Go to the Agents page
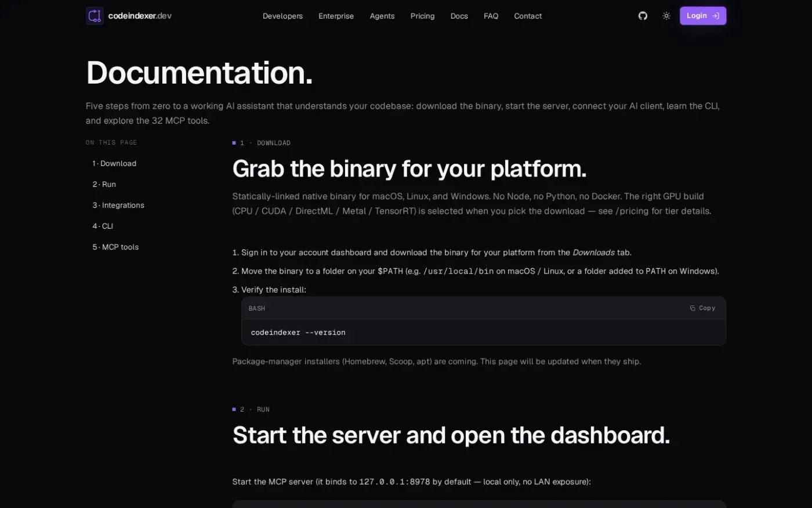 coord(382,16)
